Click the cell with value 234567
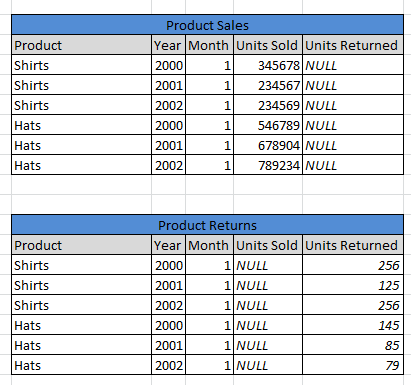Viewport: 411px width, 385px height. [268, 85]
